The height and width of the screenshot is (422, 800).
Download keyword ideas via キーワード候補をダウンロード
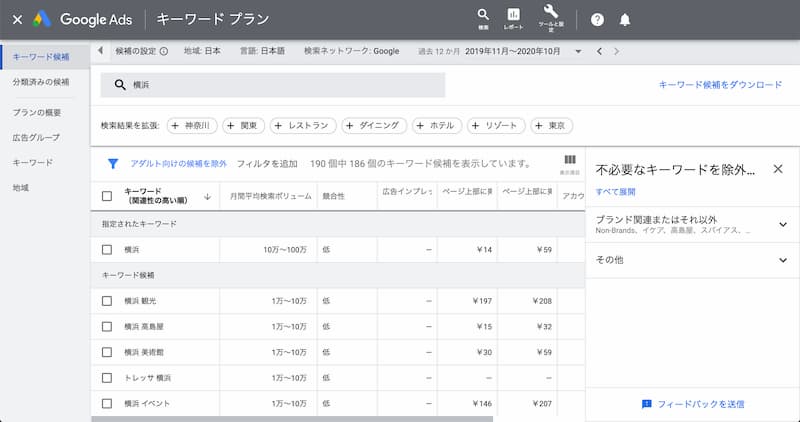tap(720, 85)
